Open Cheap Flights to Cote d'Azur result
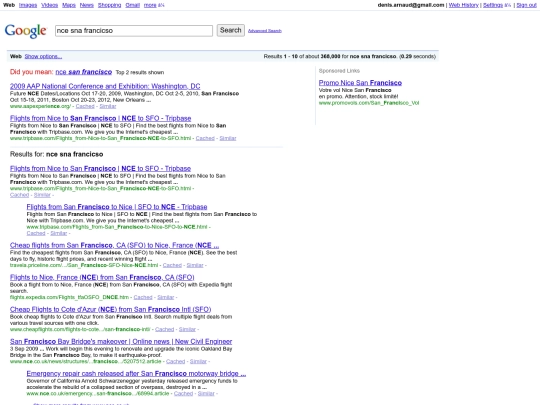Viewport: 540px width, 405px height. point(111,309)
